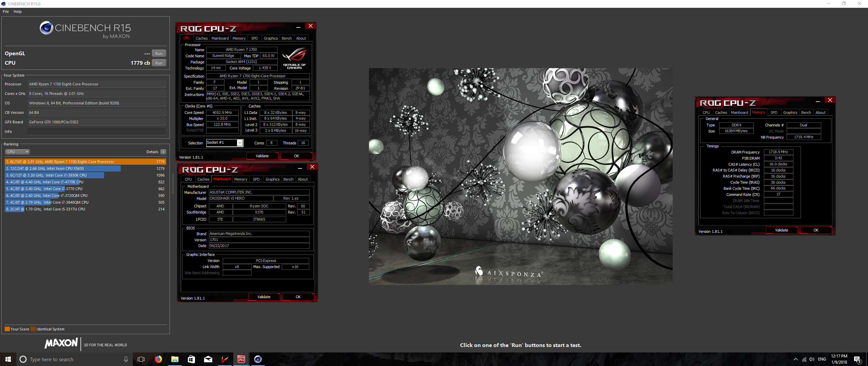Select the Intel Core i7-3770 ranking row

85,189
